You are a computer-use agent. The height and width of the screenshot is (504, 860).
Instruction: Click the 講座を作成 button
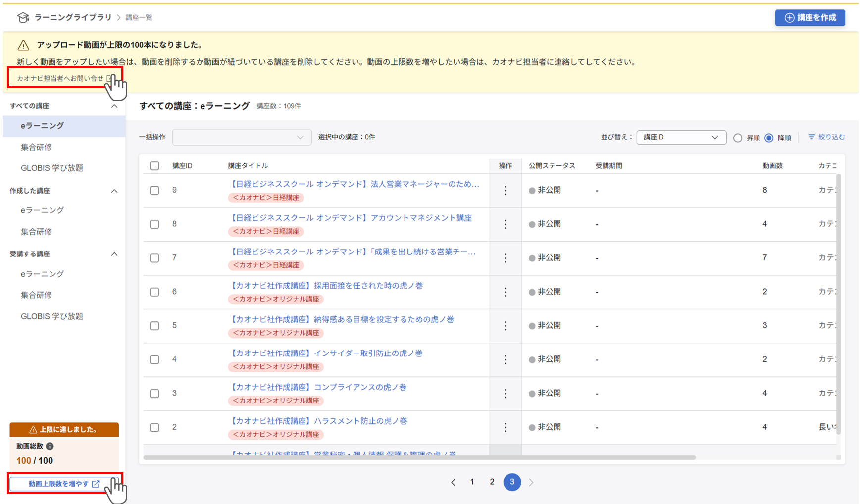click(810, 18)
